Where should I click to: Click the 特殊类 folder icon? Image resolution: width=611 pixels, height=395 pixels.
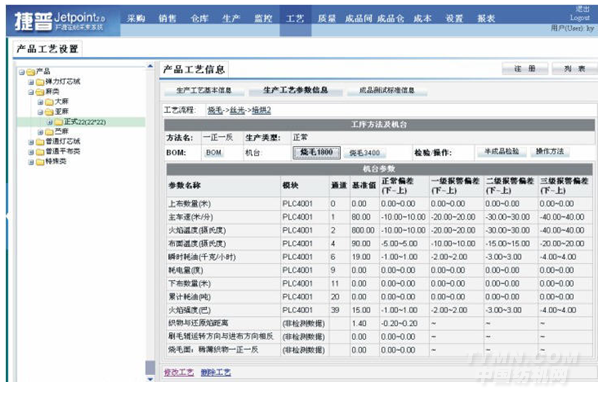40,162
